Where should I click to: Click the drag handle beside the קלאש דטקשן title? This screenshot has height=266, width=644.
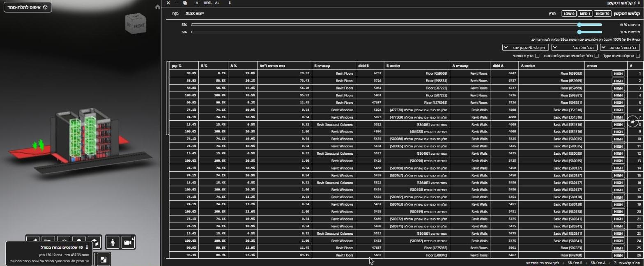[x=639, y=3]
